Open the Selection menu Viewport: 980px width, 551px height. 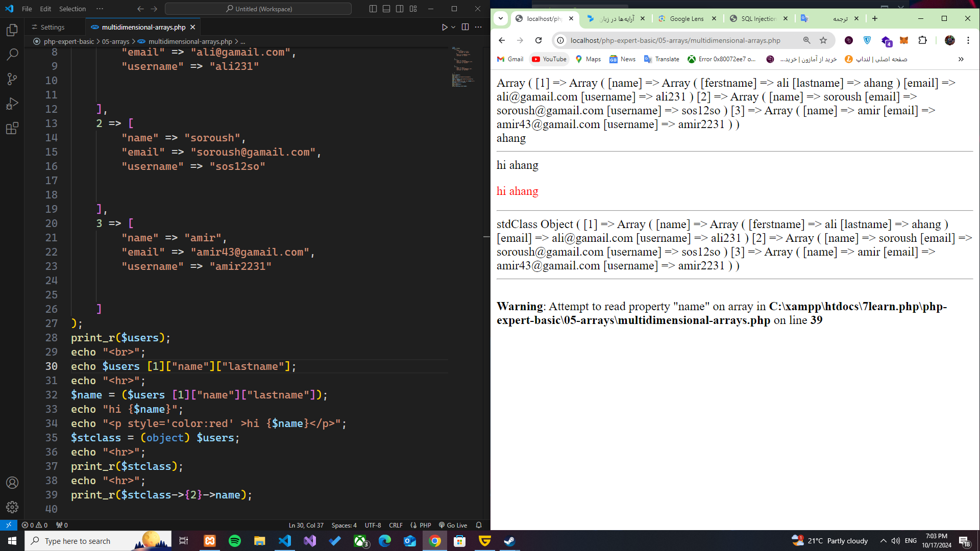[72, 9]
